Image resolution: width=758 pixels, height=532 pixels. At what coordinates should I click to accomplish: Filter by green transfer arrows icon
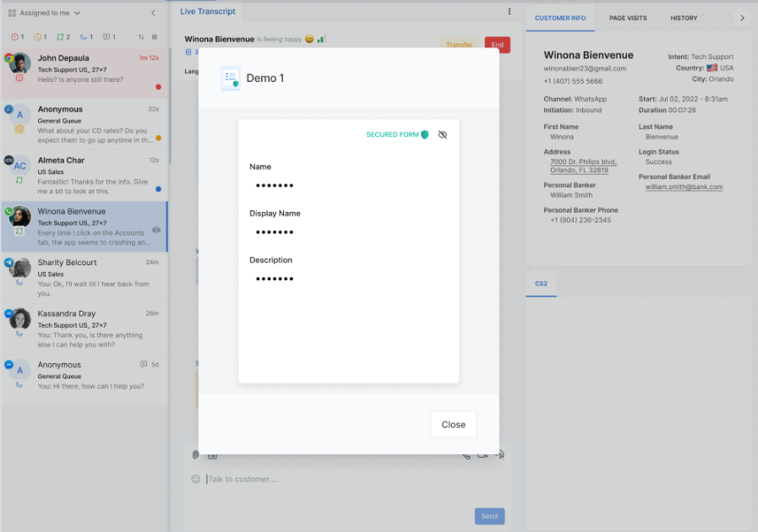coord(63,37)
